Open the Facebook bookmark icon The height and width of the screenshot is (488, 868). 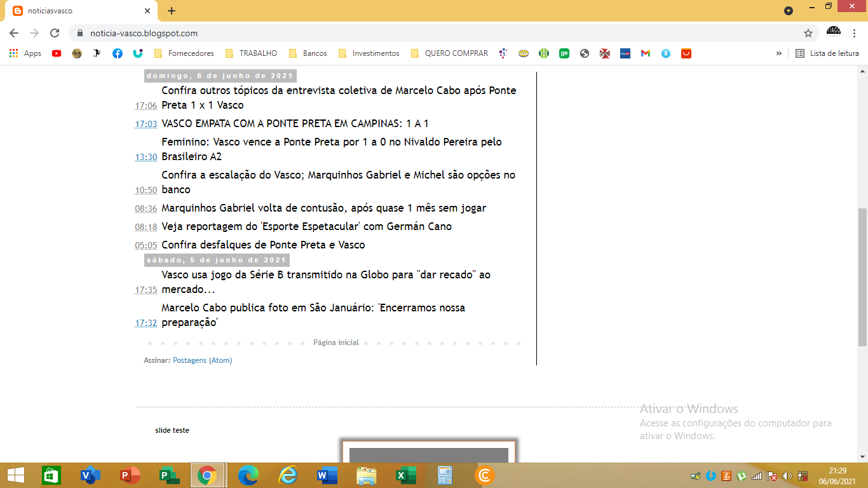click(118, 53)
